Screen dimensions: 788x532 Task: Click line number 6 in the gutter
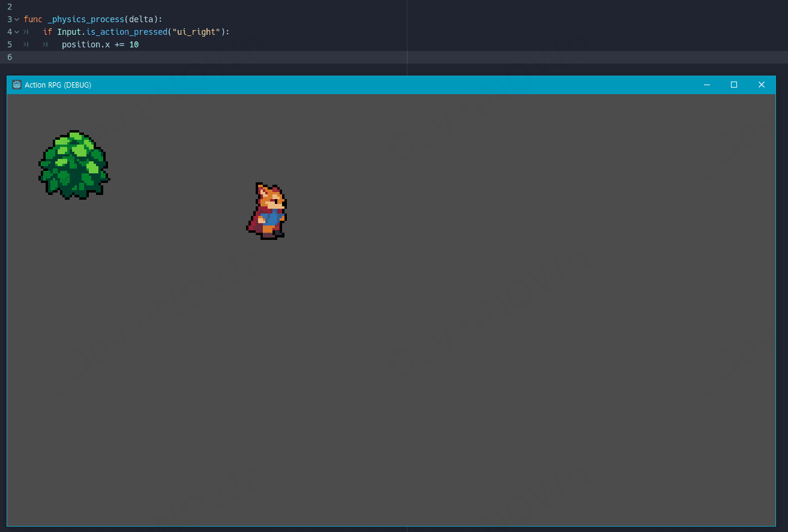click(x=10, y=57)
